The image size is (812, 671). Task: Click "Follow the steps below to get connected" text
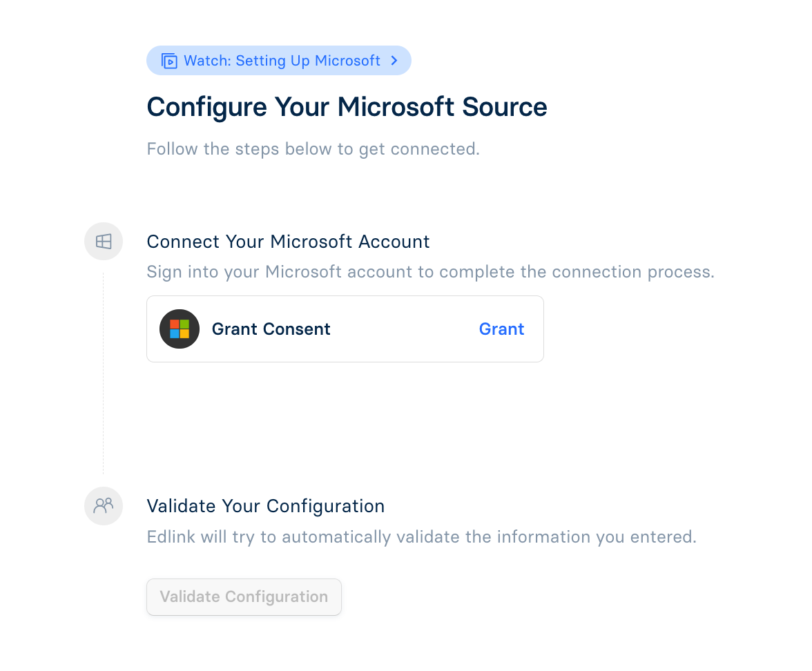pos(313,149)
